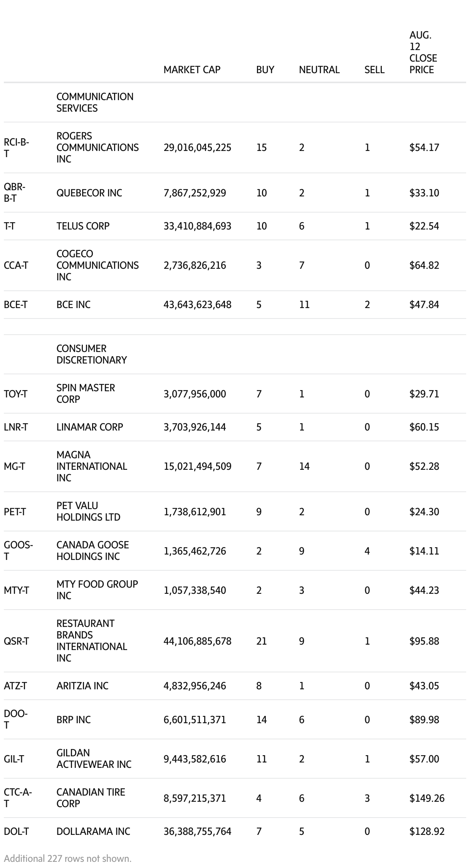Click Magna International Inc company name
Image resolution: width=470 pixels, height=868 pixels.
92,466
